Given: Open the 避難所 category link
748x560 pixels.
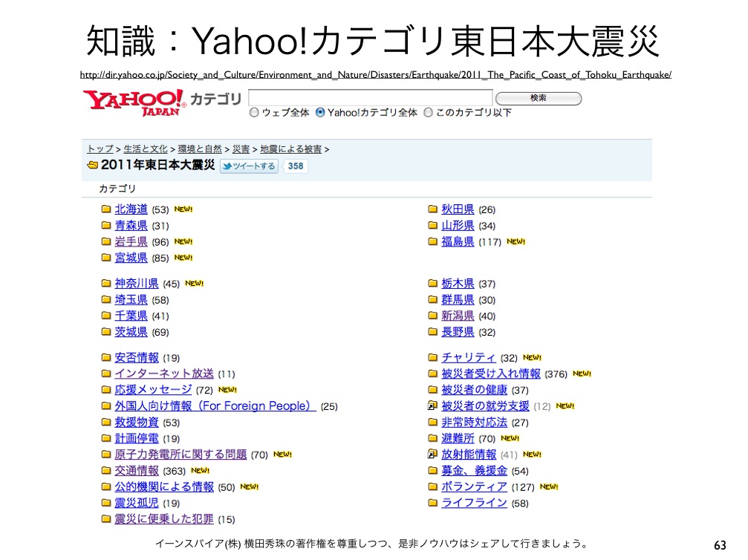Looking at the screenshot, I should coord(458,438).
